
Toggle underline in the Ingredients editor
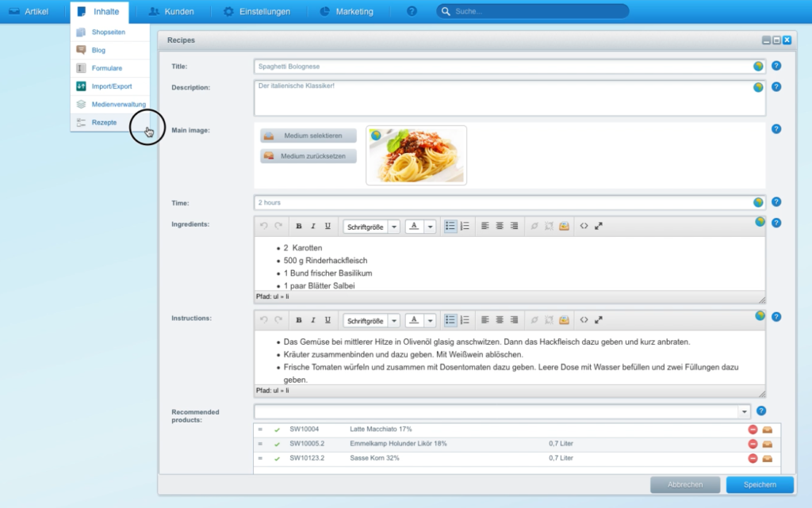click(x=327, y=227)
